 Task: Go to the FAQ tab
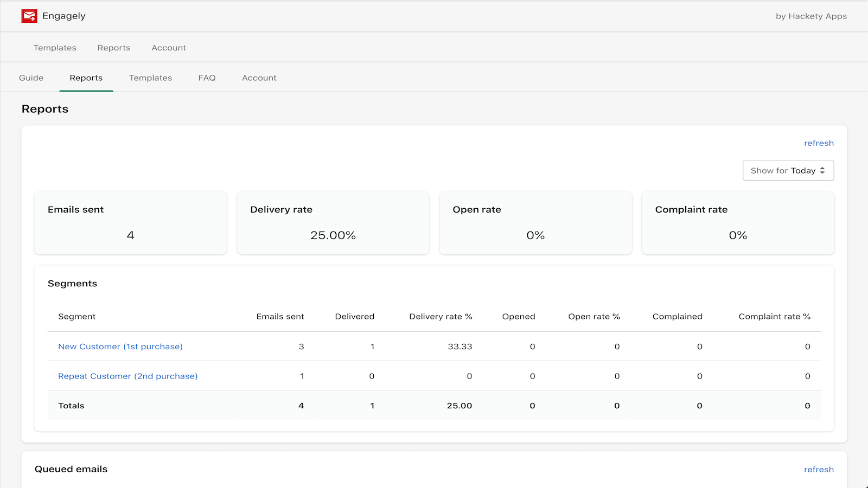tap(207, 78)
